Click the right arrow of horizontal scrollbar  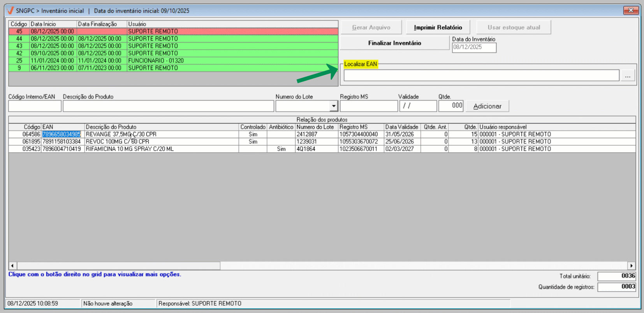click(631, 266)
